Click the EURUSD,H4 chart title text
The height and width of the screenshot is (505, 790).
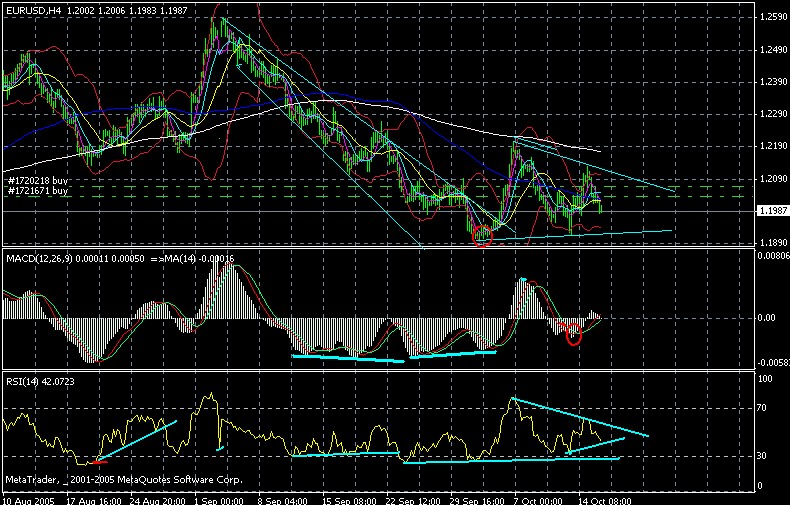[x=33, y=8]
